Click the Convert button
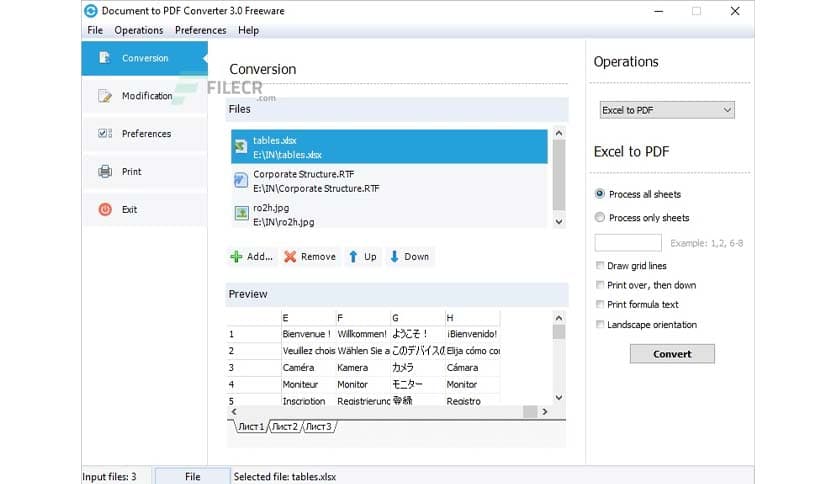This screenshot has width=836, height=484. point(672,354)
